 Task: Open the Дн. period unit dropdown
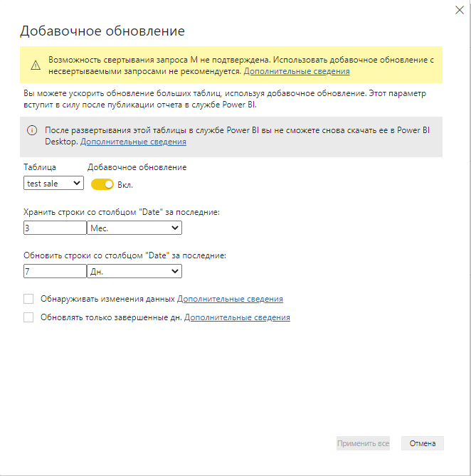click(x=134, y=271)
